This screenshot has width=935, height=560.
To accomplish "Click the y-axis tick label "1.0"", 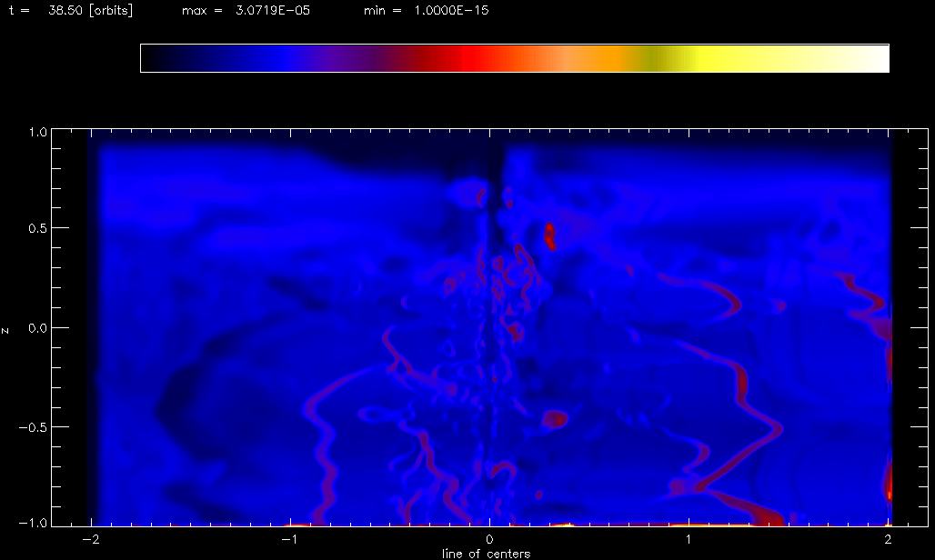I will tap(37, 132).
